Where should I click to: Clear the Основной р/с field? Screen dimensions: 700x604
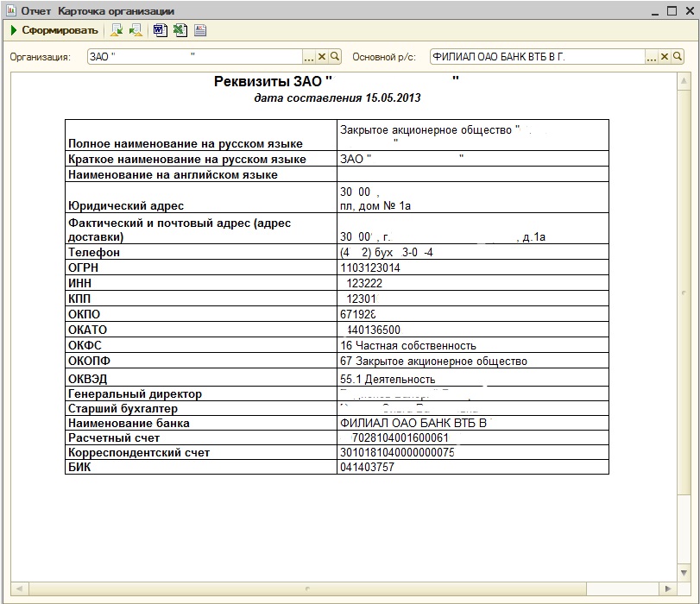665,57
